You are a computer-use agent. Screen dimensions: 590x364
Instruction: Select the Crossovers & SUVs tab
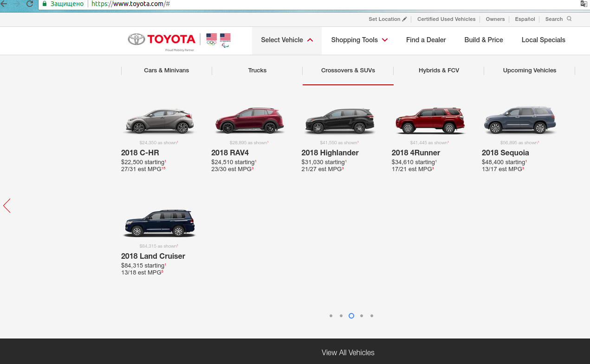coord(348,70)
